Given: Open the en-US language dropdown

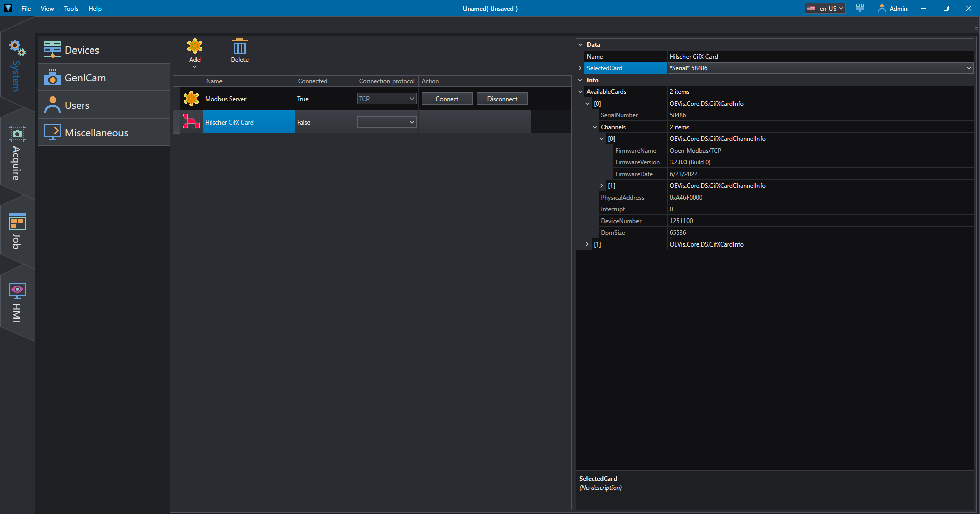Looking at the screenshot, I should (x=825, y=8).
